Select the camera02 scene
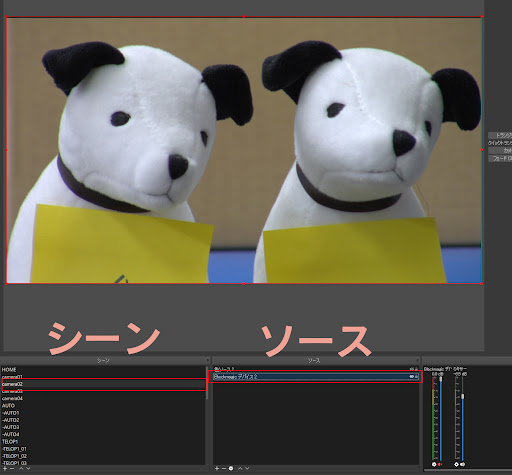The width and height of the screenshot is (512, 475). tap(103, 384)
